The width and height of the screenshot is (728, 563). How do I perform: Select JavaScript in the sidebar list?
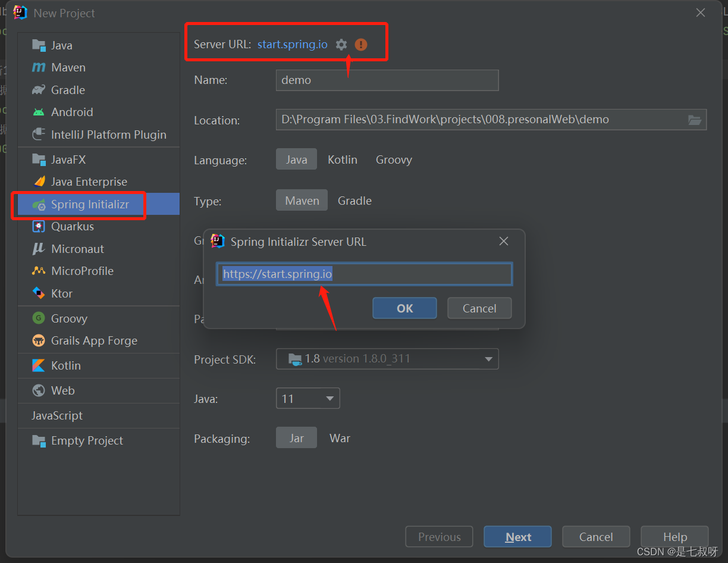click(x=99, y=415)
